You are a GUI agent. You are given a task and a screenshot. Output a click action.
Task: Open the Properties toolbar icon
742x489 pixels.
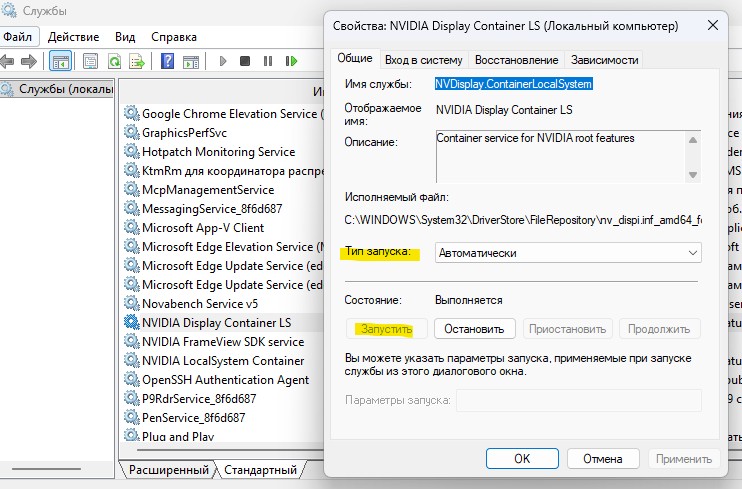coord(90,61)
